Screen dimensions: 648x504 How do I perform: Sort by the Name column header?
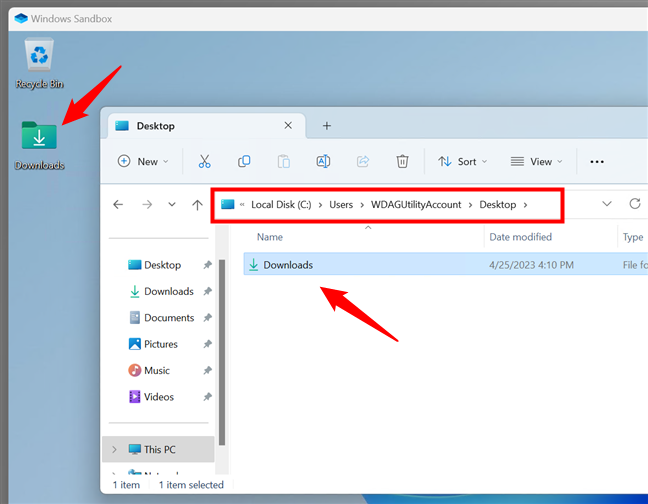[x=270, y=237]
